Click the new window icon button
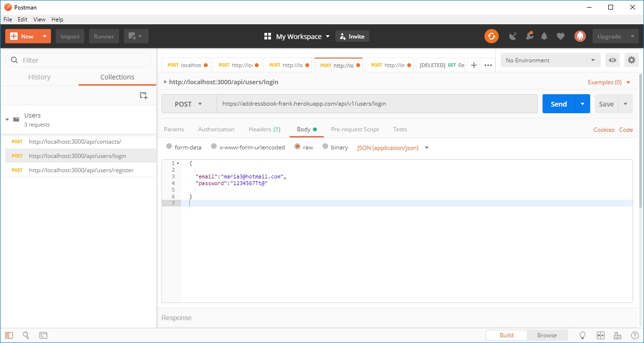644x343 pixels. tap(136, 36)
